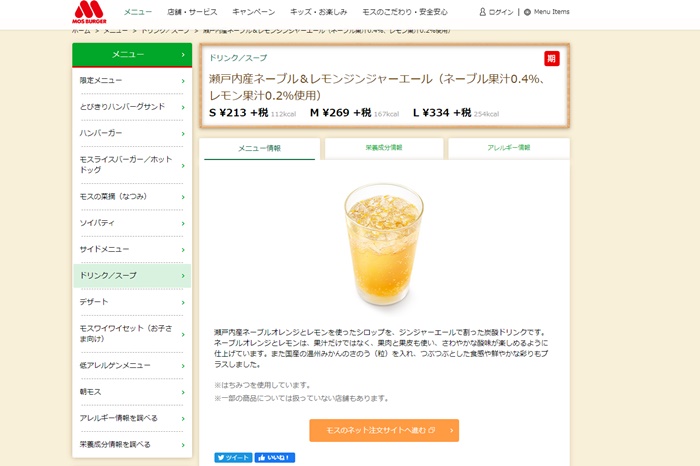Open モスの菜摘（なつみ） category
700x466 pixels.
tap(132, 197)
